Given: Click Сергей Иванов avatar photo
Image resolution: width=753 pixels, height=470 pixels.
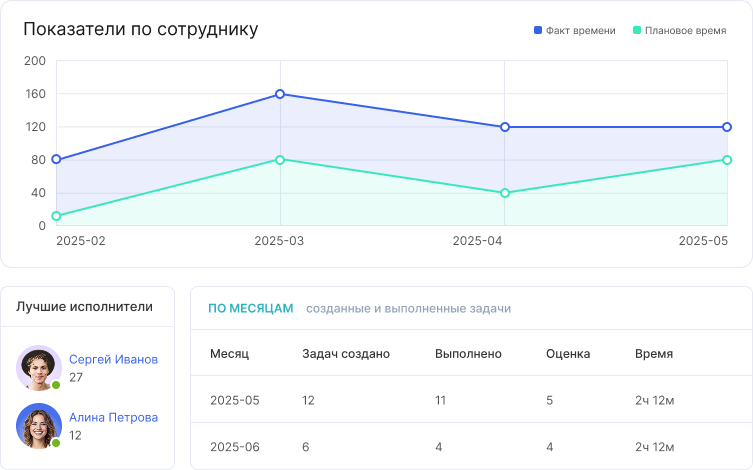Looking at the screenshot, I should coord(39,367).
